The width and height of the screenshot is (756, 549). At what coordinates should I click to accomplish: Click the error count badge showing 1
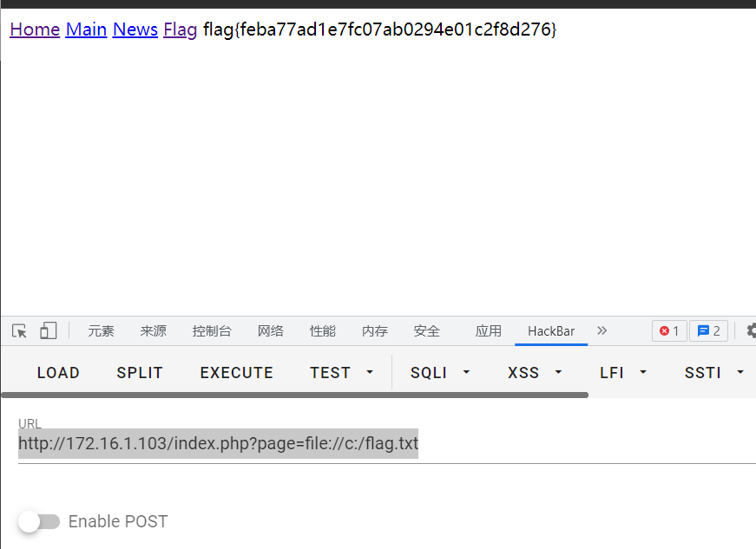coord(669,330)
